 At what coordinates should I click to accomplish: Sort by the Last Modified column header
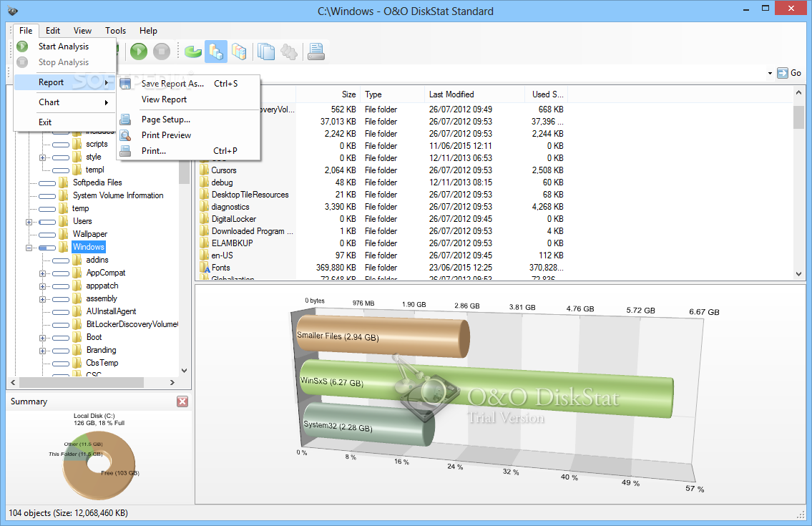474,94
